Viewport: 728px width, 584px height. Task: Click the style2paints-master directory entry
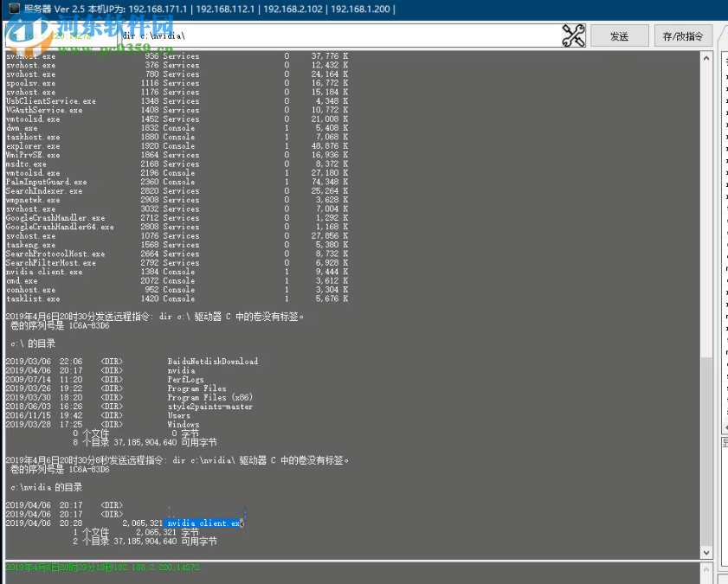click(209, 407)
